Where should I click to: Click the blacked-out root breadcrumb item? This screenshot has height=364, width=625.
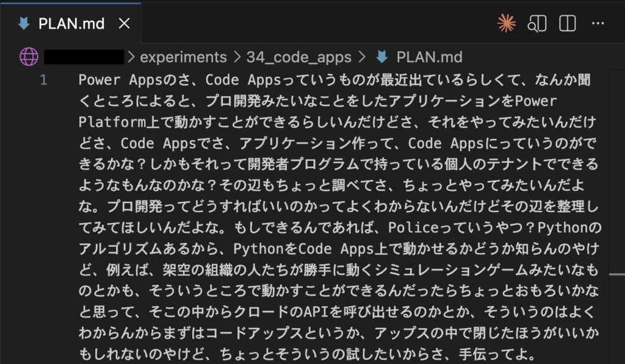click(84, 57)
